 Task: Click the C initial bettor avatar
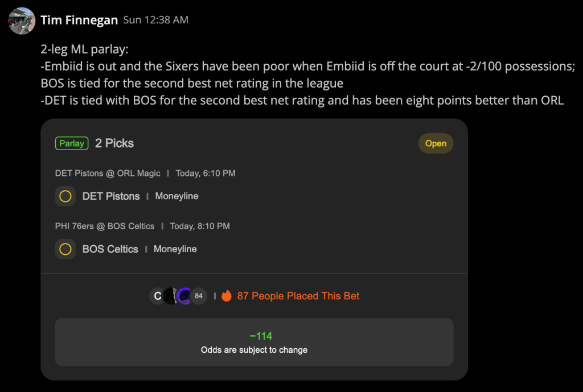157,296
